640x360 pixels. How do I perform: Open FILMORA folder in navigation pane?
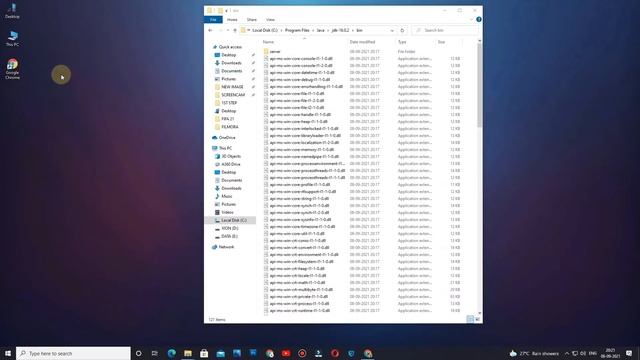[230, 127]
